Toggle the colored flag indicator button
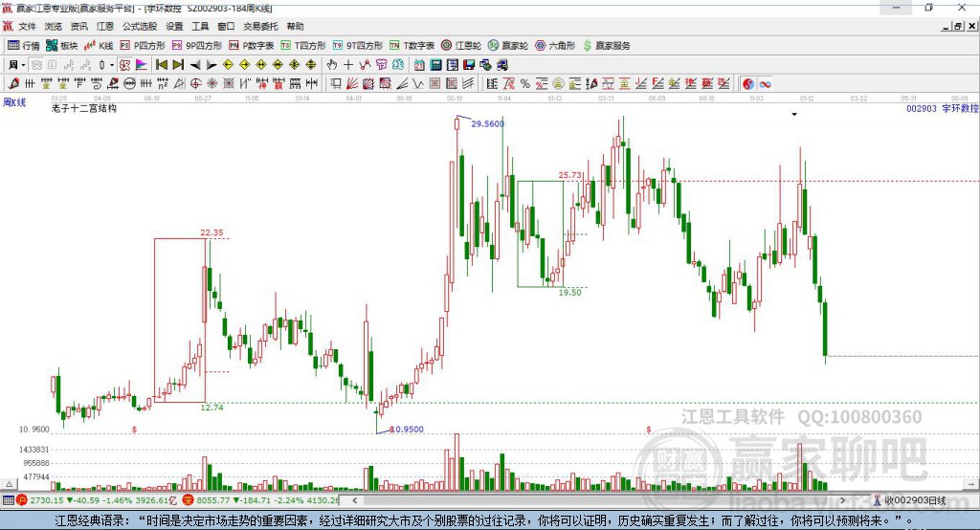This screenshot has height=530, width=980. pos(142,64)
